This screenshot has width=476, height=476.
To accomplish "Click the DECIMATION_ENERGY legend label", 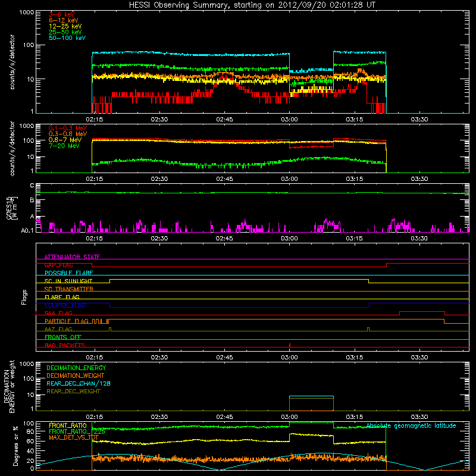I will coord(76,368).
